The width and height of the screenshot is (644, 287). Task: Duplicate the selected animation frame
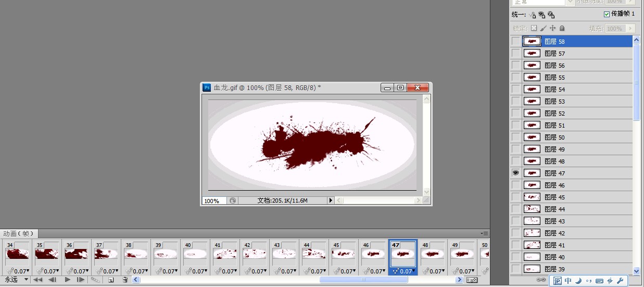tap(111, 280)
